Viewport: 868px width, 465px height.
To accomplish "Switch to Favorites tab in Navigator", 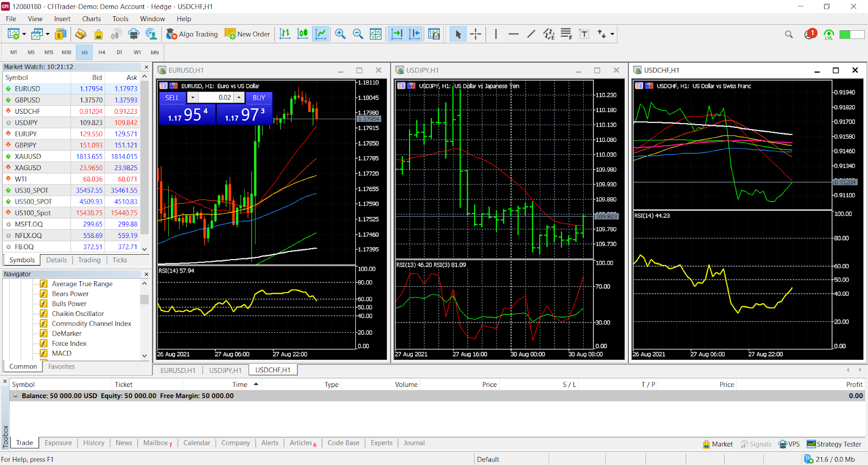I will point(61,366).
